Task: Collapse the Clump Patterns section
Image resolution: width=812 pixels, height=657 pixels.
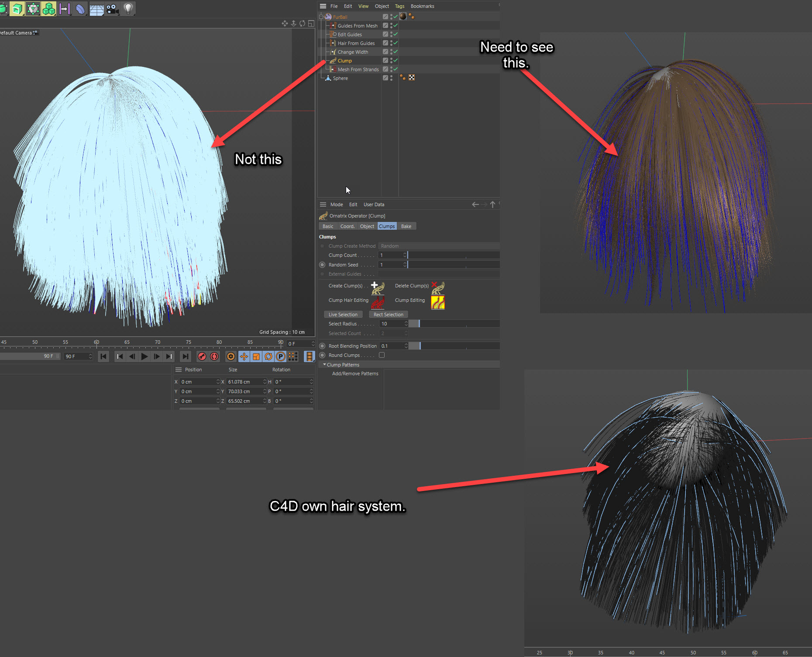Action: (x=324, y=365)
